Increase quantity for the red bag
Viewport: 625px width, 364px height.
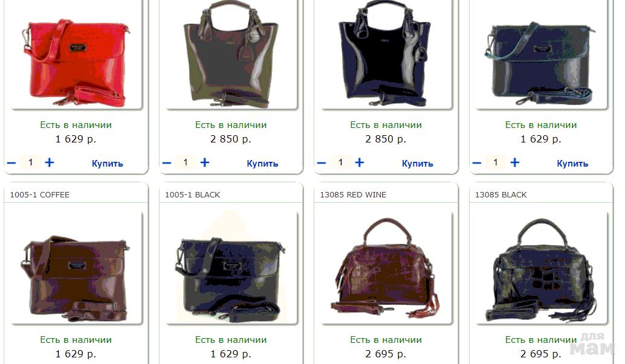tap(50, 162)
